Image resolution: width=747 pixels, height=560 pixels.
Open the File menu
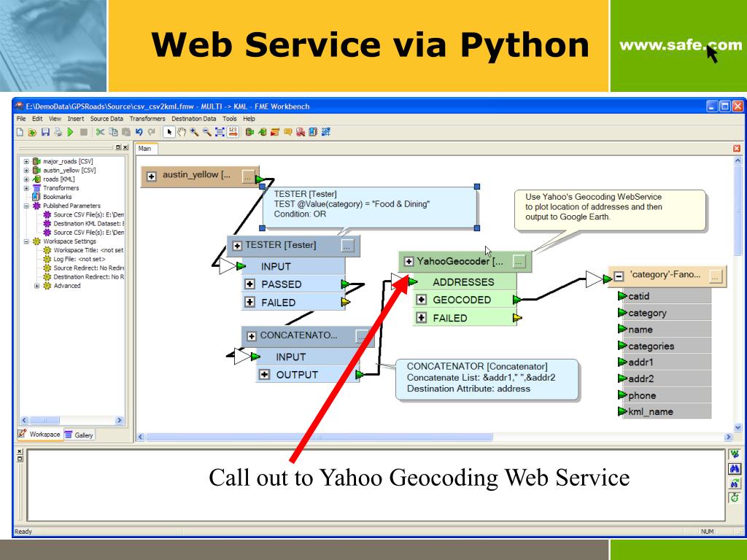21,119
